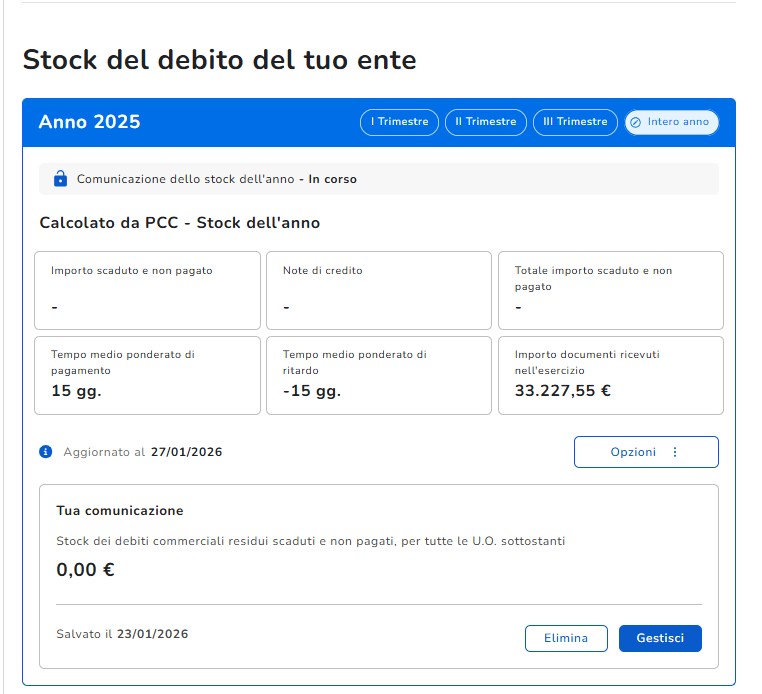This screenshot has width=762, height=694.
Task: Click the blue padlock icon
Action: [60, 178]
